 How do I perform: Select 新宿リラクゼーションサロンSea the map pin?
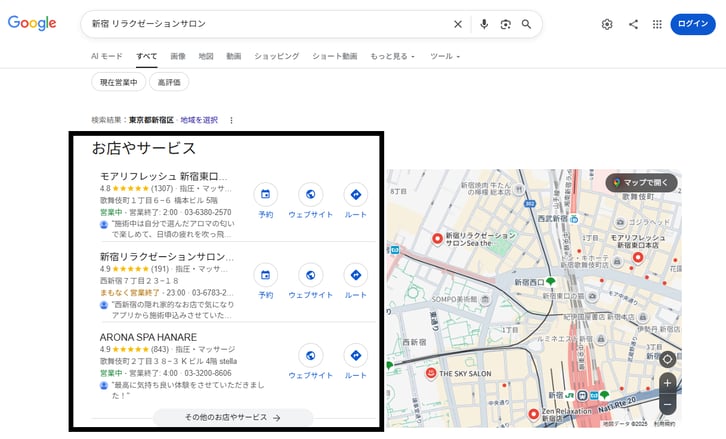437,239
